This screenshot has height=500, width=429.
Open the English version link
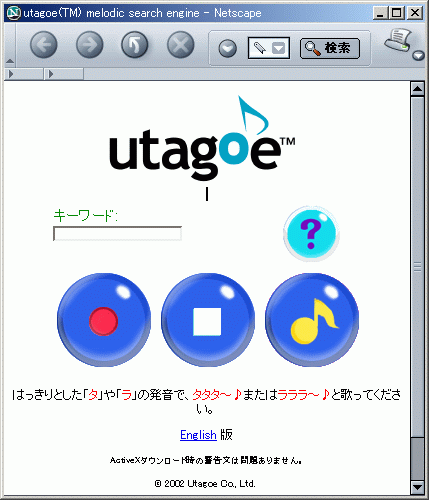(x=198, y=435)
